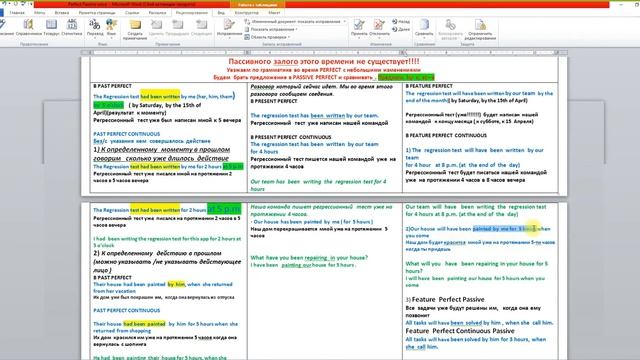Open Ограничить редактирование pane
Image resolution: width=640 pixels, height=360 pixels.
pos(480,29)
